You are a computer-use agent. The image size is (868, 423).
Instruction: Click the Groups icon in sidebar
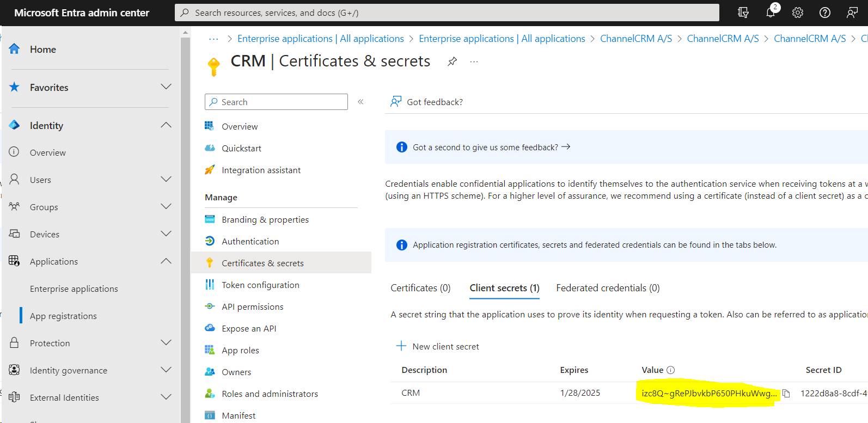coord(15,206)
